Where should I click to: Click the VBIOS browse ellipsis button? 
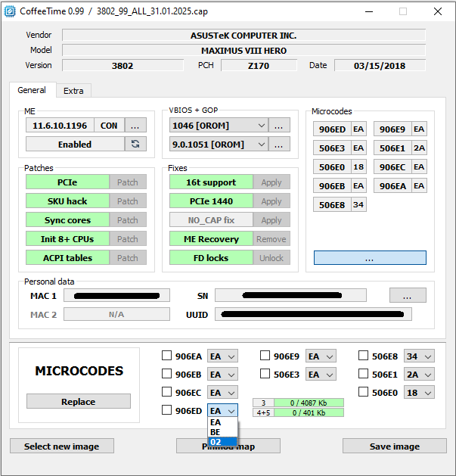pos(279,125)
